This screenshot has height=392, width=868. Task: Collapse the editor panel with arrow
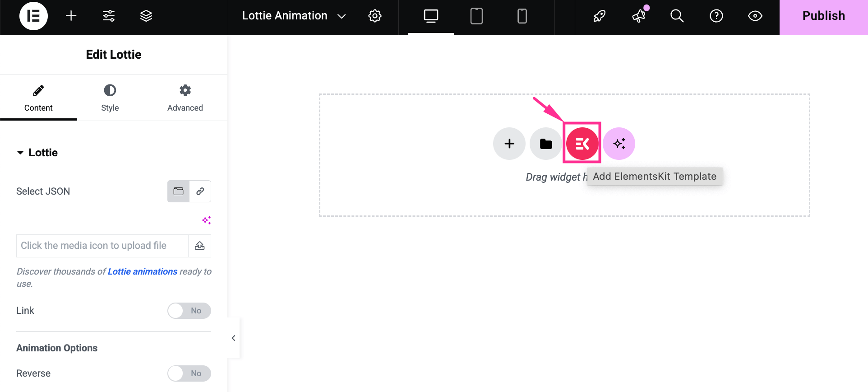click(233, 338)
